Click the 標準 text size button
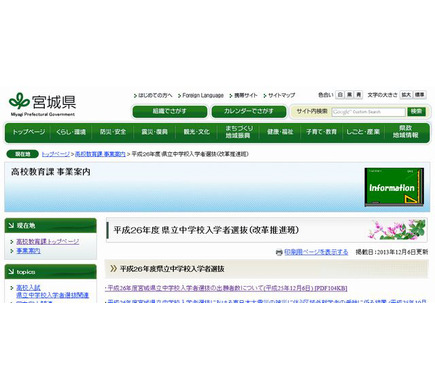The width and height of the screenshot is (435, 375). point(420,95)
